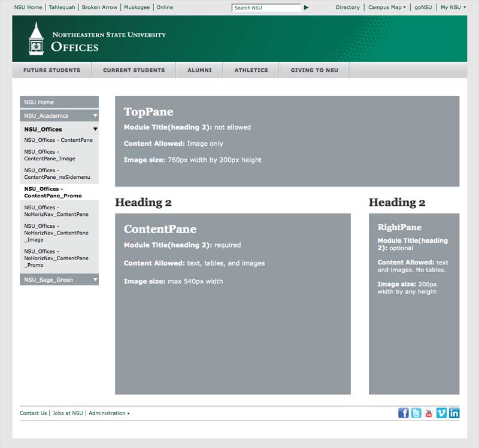
Task: Open the Facebook social icon
Action: pos(403,413)
